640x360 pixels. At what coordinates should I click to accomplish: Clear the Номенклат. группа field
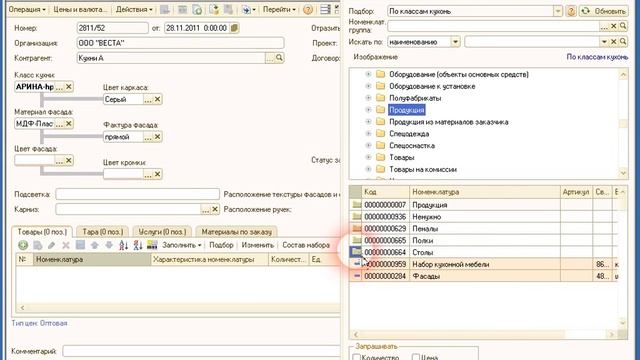613,26
